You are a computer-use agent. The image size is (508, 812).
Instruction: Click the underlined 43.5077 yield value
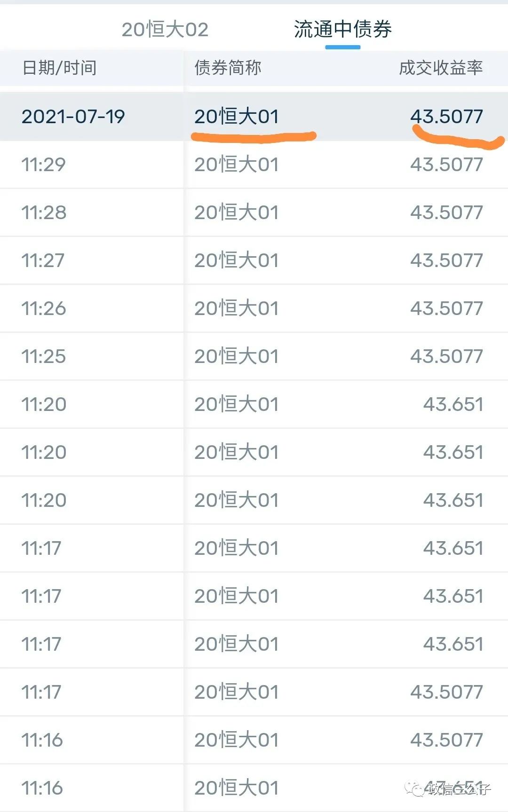446,117
